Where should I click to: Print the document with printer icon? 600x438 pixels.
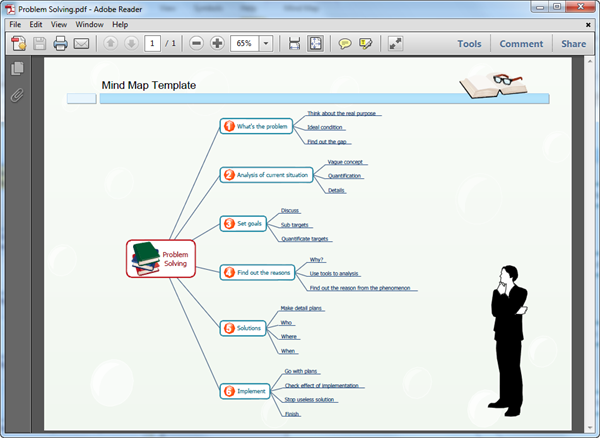click(60, 44)
